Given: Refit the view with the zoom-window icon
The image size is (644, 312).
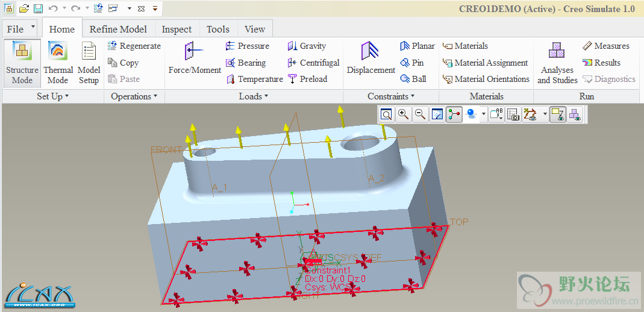Looking at the screenshot, I should (x=386, y=114).
